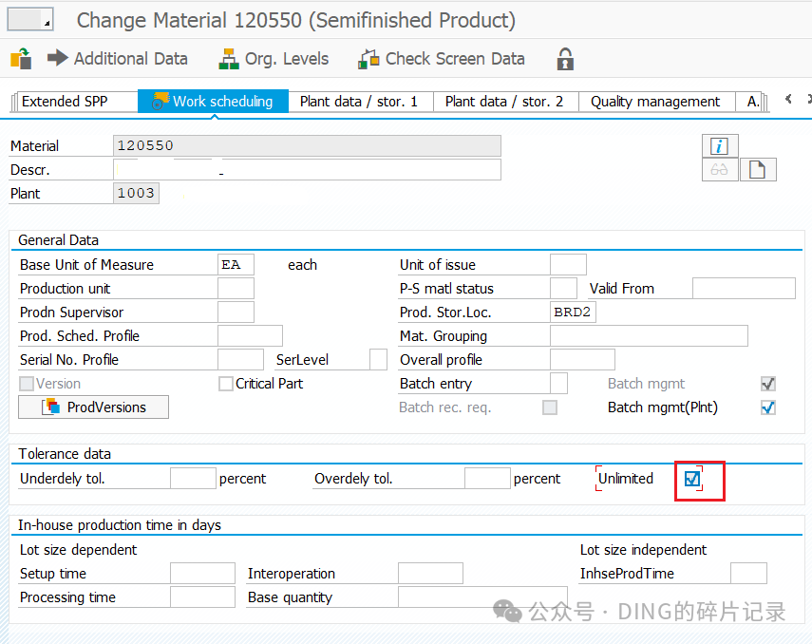Viewport: 812px width, 644px height.
Task: Select the Work scheduling tab
Action: click(213, 101)
